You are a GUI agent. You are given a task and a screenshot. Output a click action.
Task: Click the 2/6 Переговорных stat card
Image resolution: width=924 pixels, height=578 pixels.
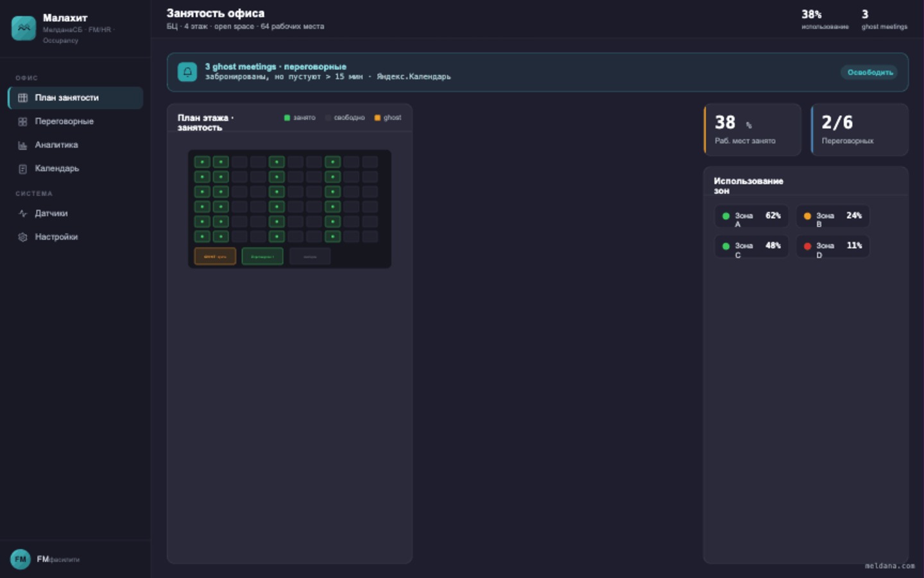click(860, 130)
